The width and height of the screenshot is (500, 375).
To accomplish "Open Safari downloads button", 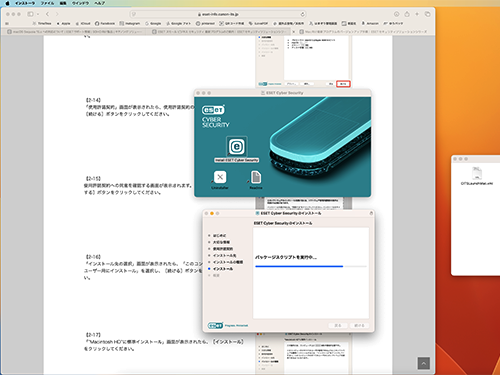I will point(396,14).
